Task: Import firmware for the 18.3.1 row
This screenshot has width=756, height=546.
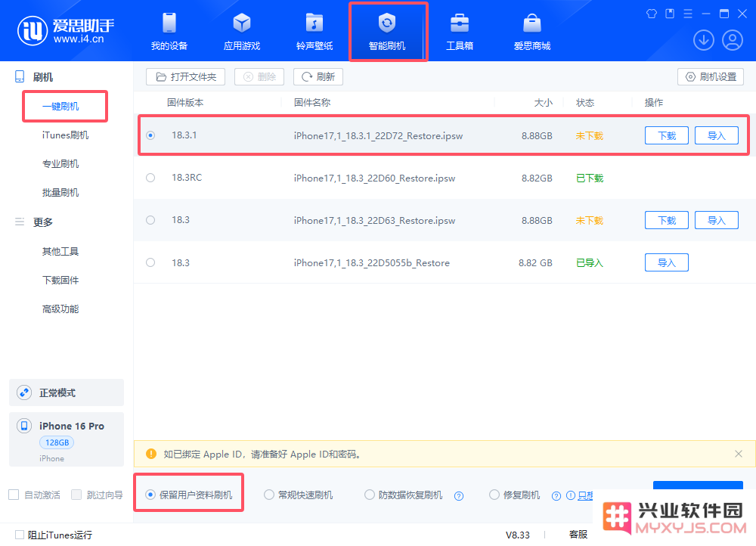Action: [x=717, y=135]
